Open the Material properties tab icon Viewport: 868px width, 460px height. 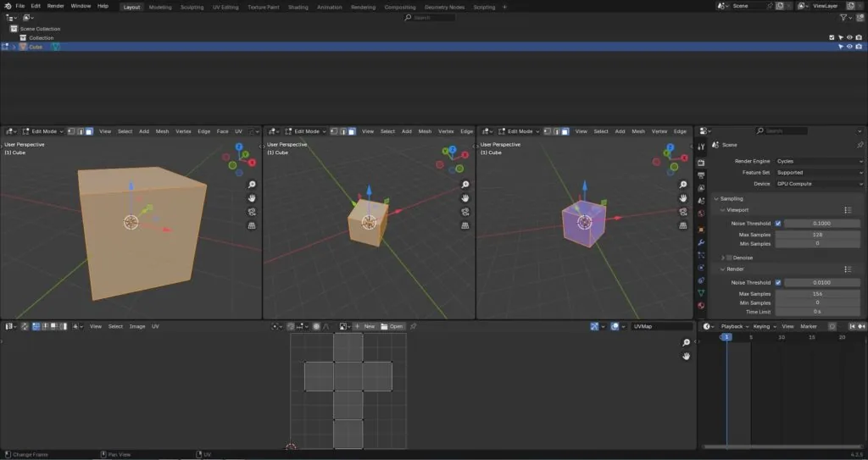tap(701, 306)
